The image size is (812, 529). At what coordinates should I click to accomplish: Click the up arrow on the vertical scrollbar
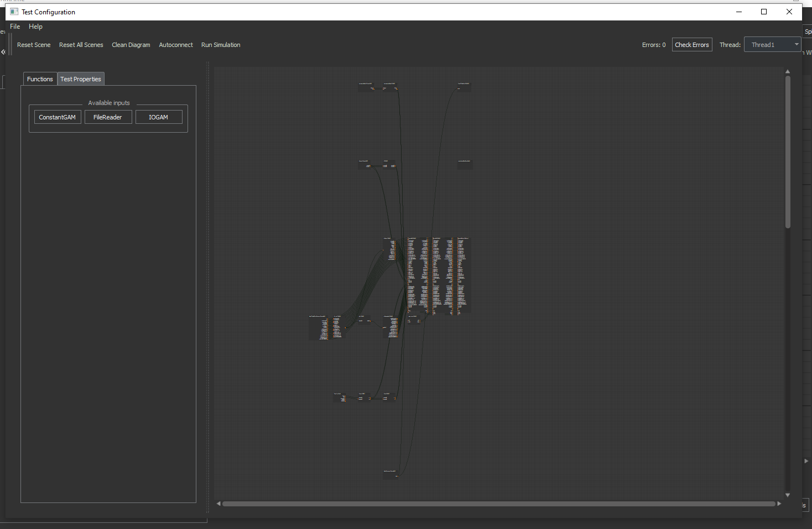787,71
